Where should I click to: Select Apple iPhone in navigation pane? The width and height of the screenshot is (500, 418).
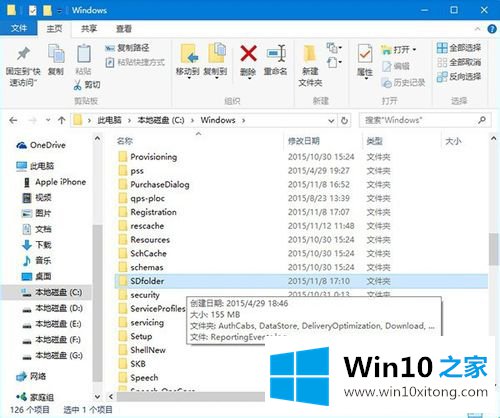(x=55, y=182)
